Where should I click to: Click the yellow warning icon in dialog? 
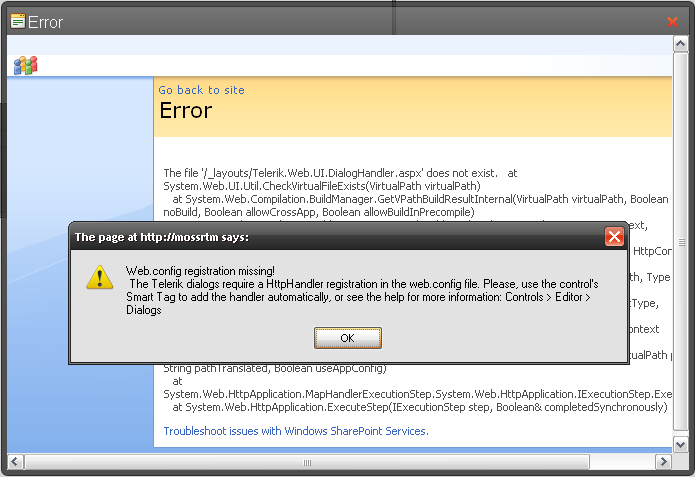[100, 277]
